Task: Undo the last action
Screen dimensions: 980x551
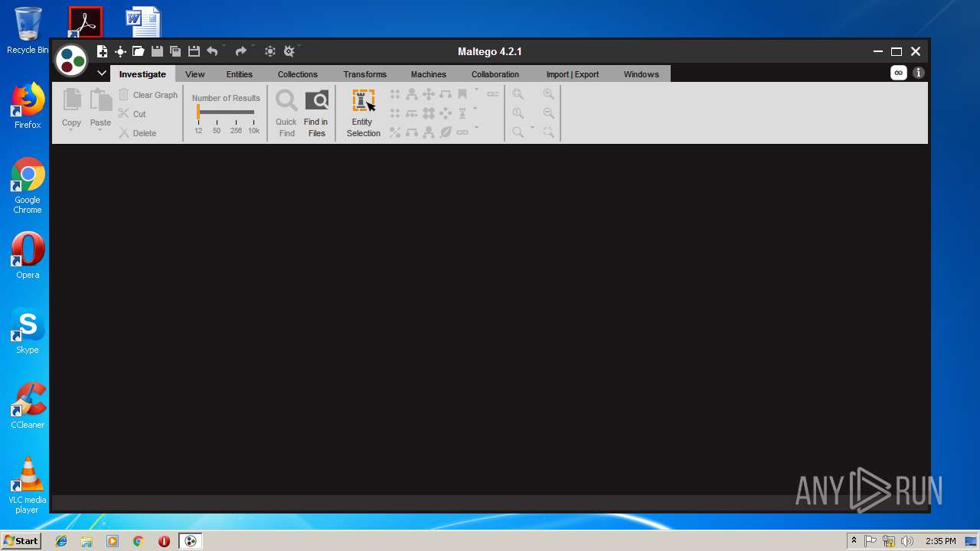Action: [x=212, y=51]
